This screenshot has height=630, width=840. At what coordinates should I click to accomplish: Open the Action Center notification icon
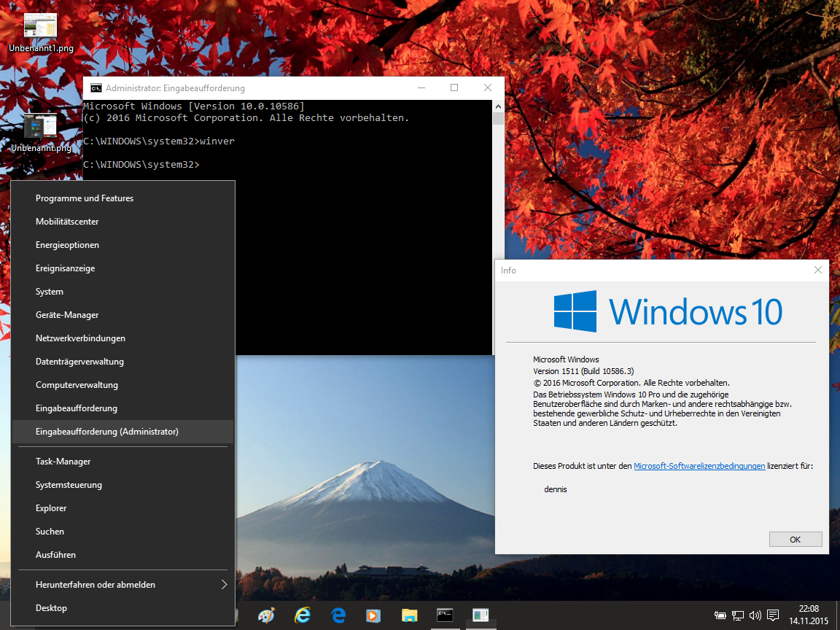(773, 615)
